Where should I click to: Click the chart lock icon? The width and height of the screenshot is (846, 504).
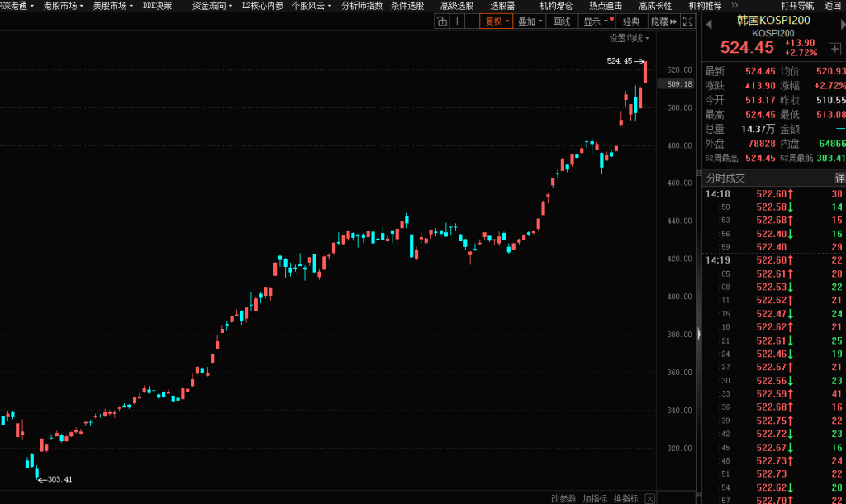(x=442, y=21)
